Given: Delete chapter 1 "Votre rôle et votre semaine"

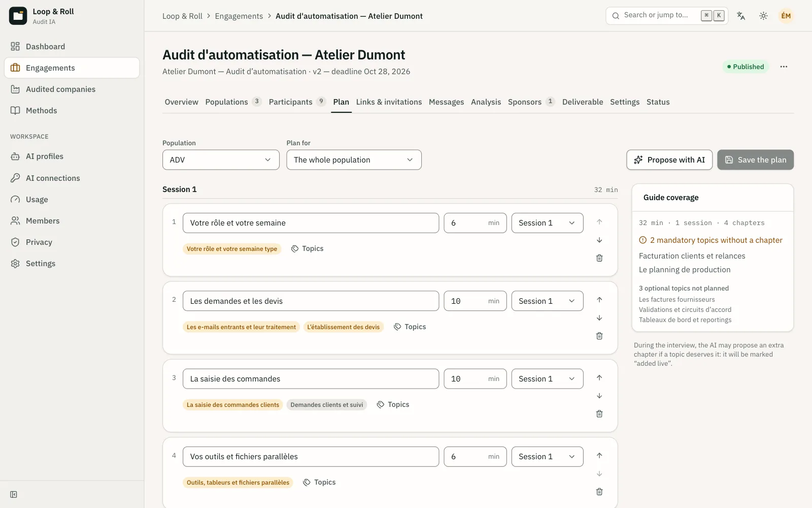Looking at the screenshot, I should pyautogui.click(x=599, y=258).
